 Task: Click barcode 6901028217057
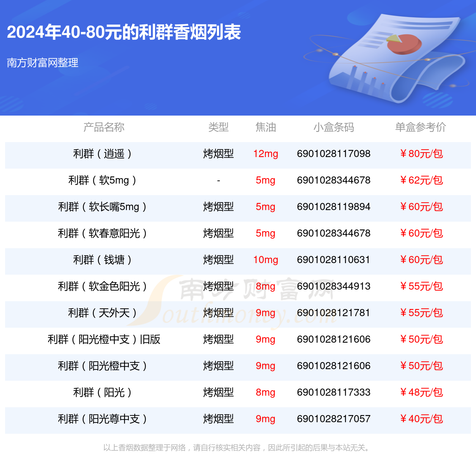[x=334, y=419]
